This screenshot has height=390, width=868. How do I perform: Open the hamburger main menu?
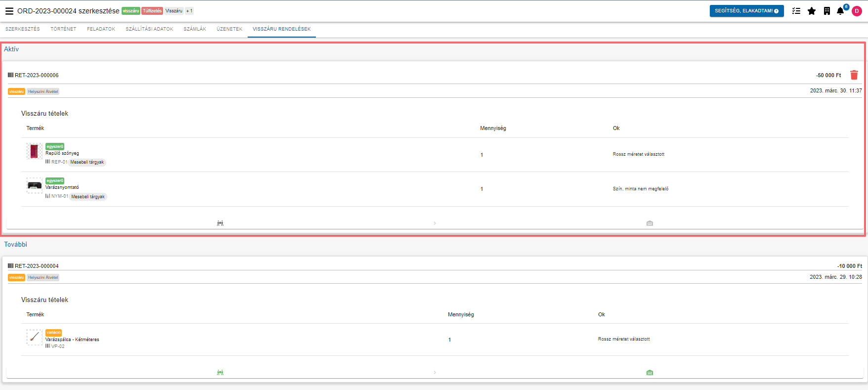(9, 11)
